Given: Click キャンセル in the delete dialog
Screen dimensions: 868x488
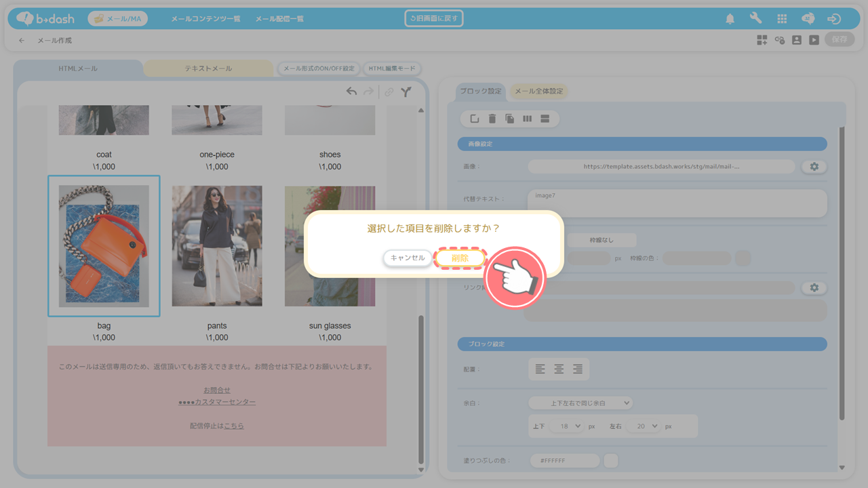Looking at the screenshot, I should click(x=408, y=258).
